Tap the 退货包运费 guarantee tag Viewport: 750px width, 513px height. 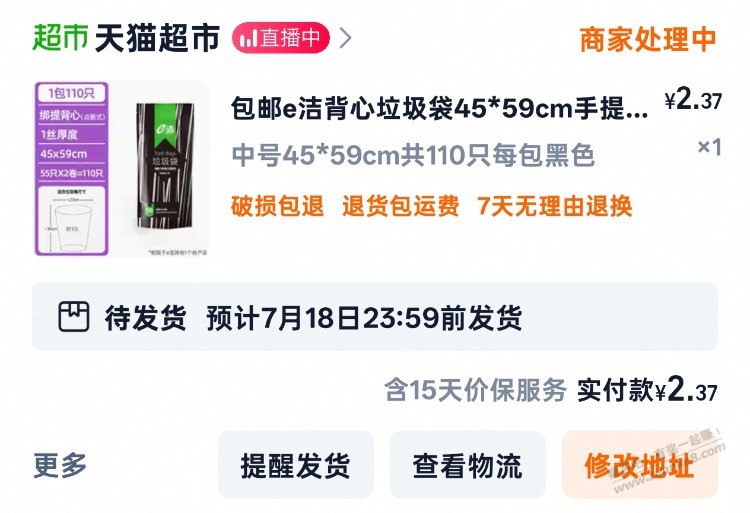click(401, 206)
